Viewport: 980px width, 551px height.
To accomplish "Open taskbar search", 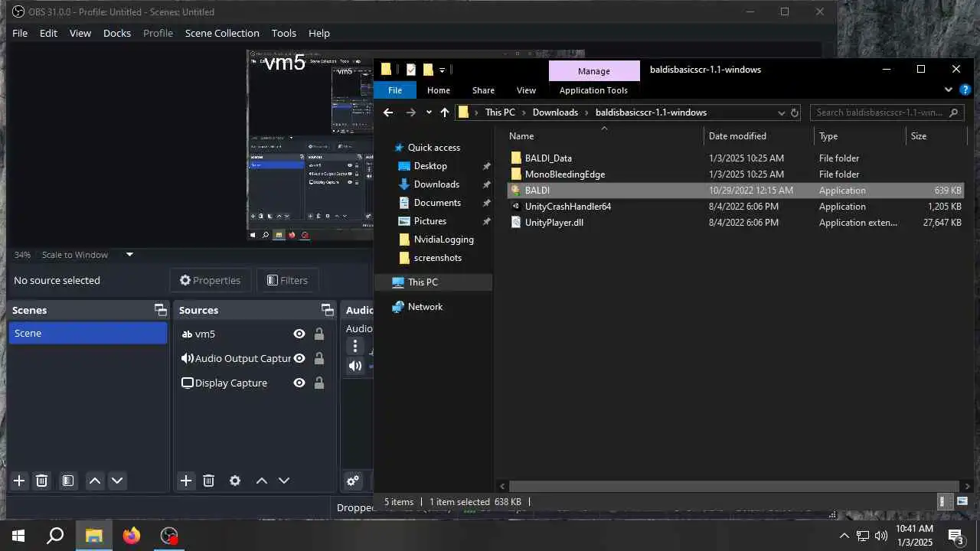I will coord(55,536).
